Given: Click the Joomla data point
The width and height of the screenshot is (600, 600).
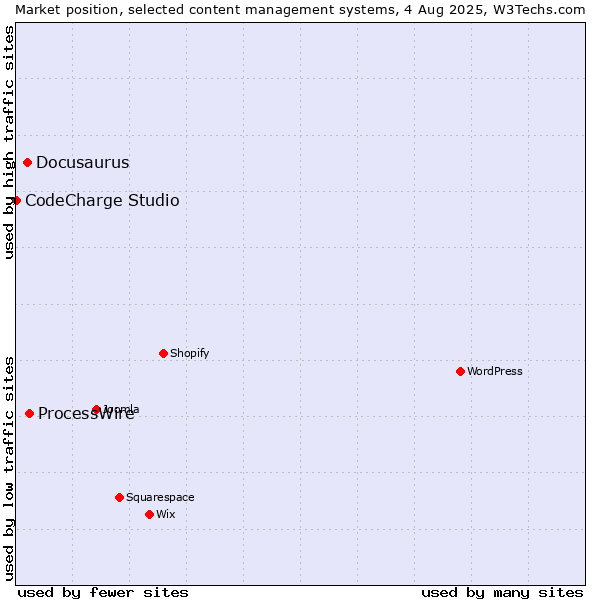Looking at the screenshot, I should pos(96,410).
